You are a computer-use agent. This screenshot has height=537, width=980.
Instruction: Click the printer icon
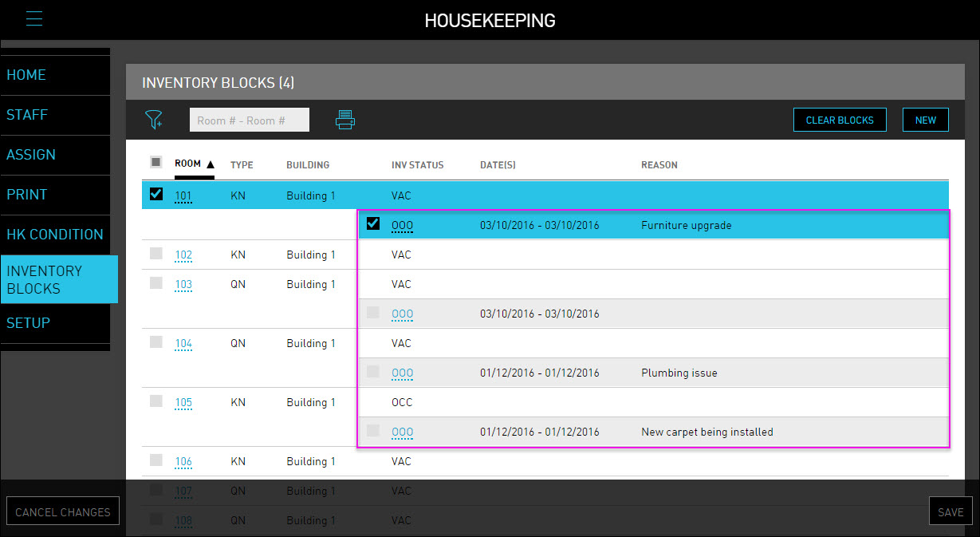[x=345, y=120]
